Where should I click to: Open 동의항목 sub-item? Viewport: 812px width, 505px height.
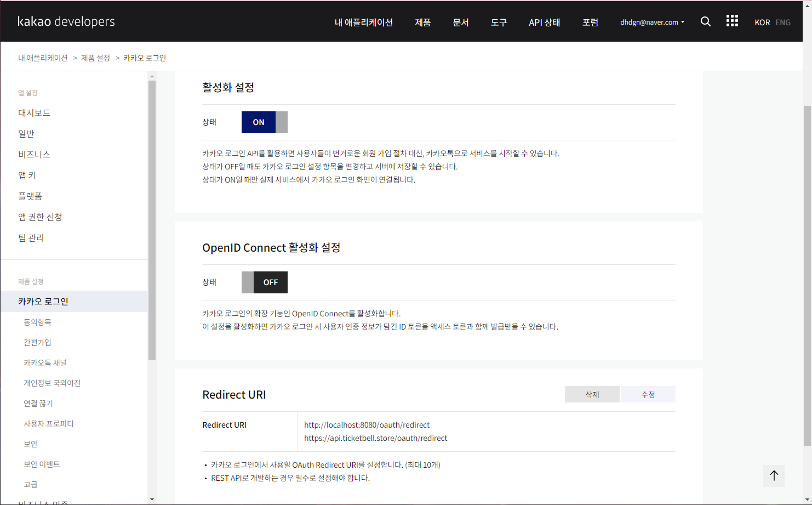pyautogui.click(x=37, y=322)
